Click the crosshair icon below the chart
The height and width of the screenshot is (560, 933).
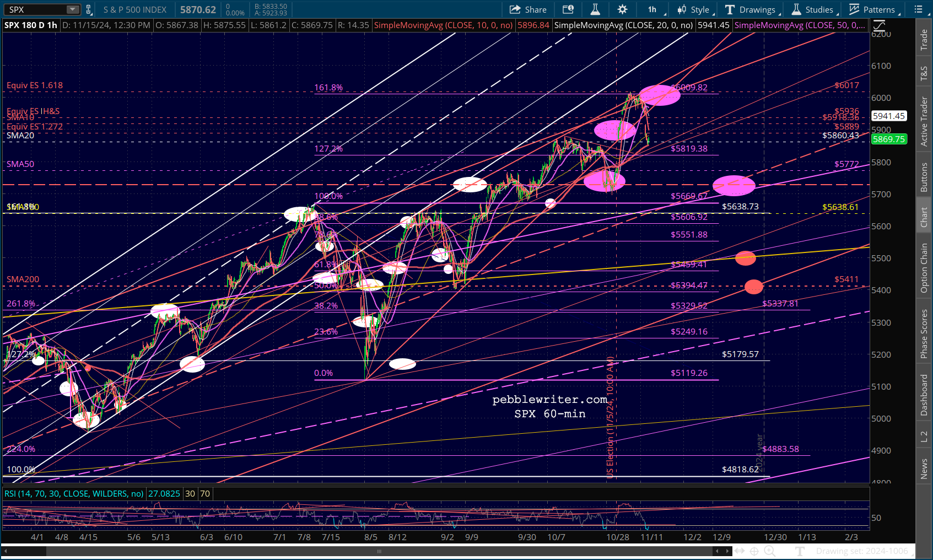tap(754, 551)
